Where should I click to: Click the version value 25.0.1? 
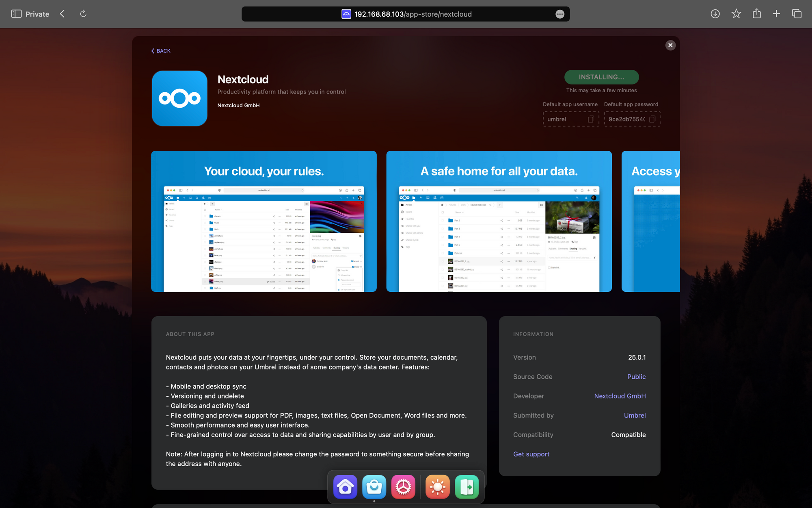coord(637,357)
